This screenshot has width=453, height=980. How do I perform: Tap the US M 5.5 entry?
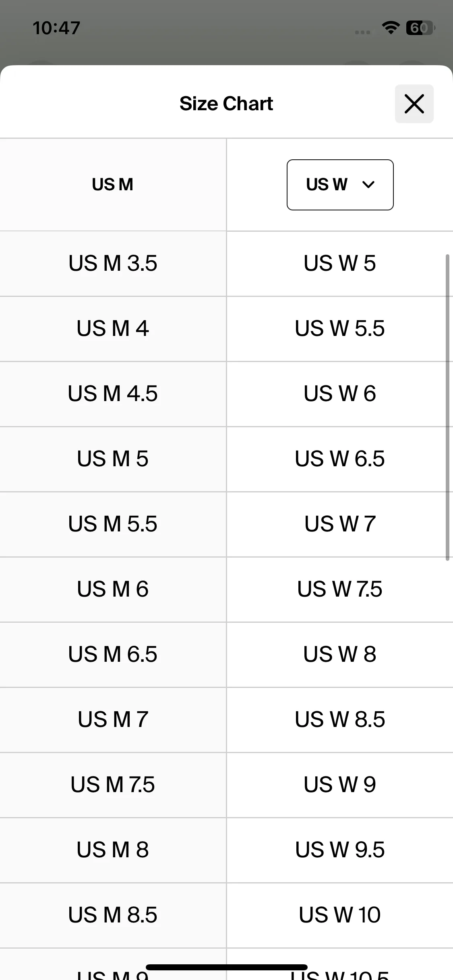tap(113, 524)
